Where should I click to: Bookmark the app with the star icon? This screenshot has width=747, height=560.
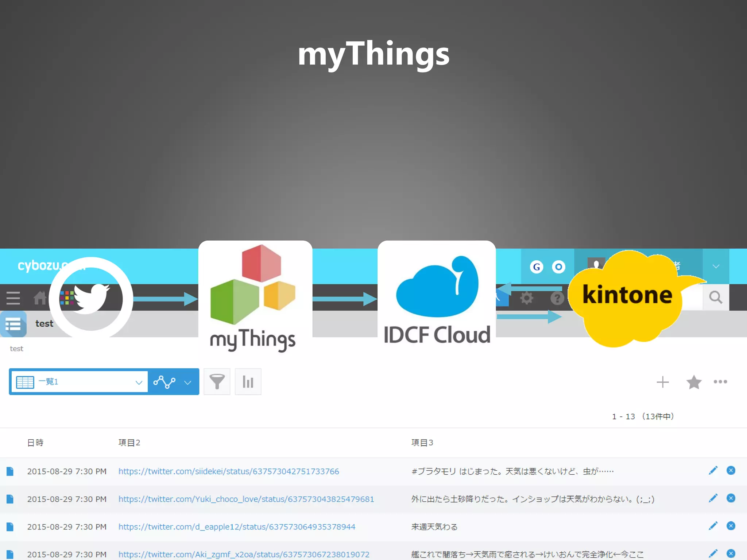[x=694, y=382]
